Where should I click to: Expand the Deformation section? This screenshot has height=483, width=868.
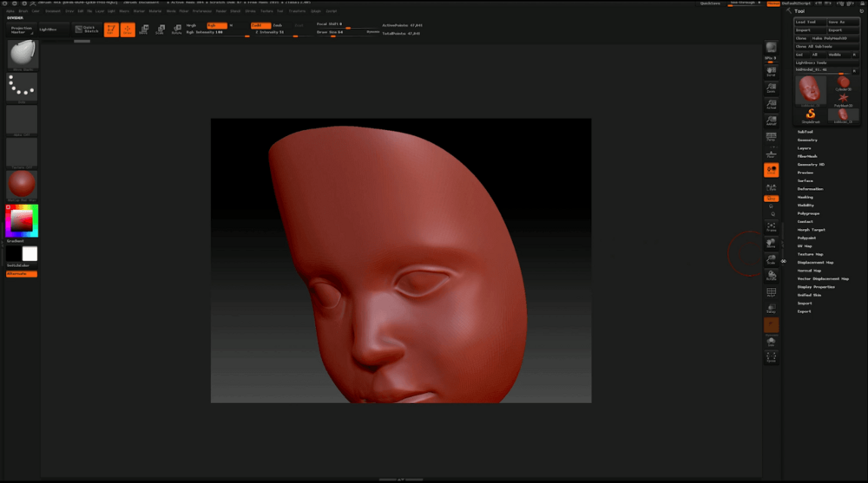[810, 189]
